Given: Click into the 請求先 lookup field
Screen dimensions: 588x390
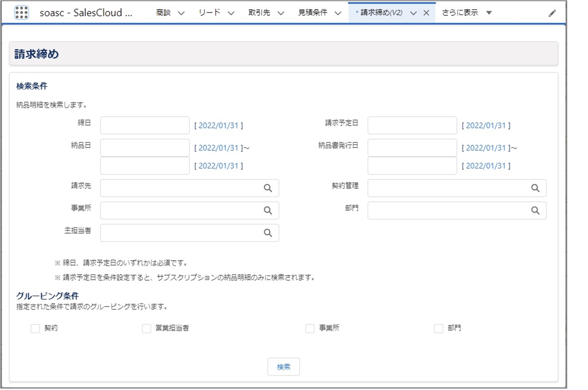Looking at the screenshot, I should (189, 188).
